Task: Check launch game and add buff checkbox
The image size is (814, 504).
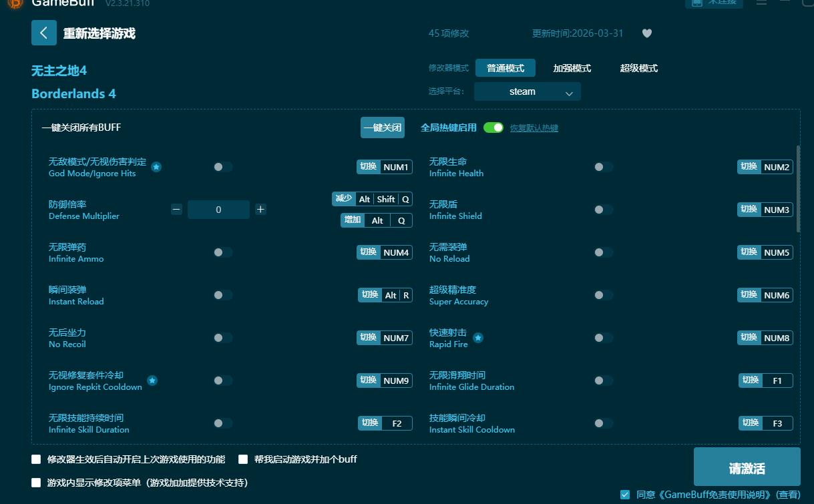Action: pyautogui.click(x=243, y=459)
